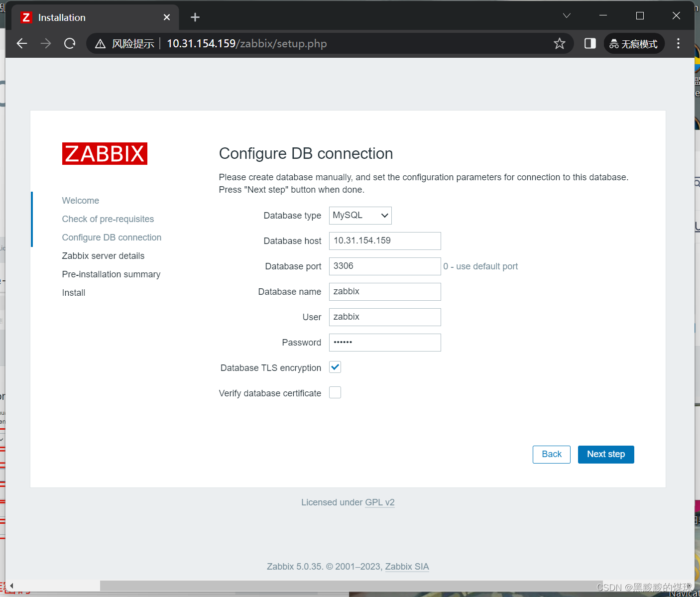Check the Verify database certificate box
The image size is (700, 597).
335,392
